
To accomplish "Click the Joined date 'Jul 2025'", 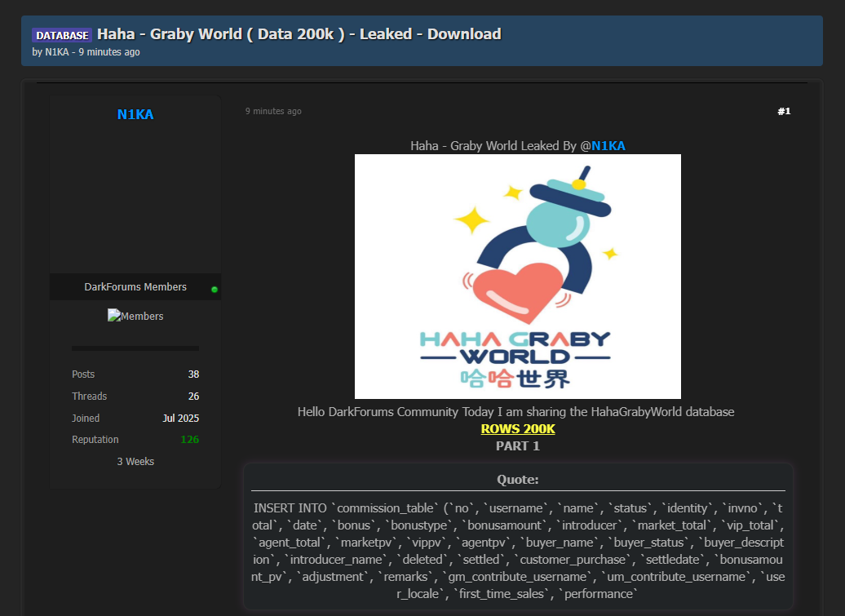I will 180,419.
